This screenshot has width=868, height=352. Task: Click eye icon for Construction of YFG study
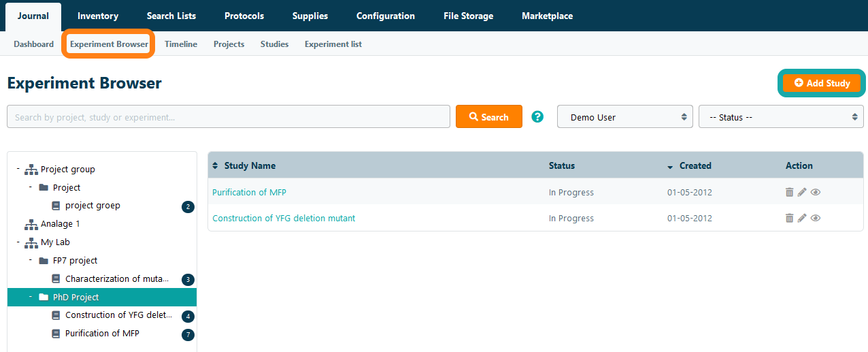coord(816,219)
